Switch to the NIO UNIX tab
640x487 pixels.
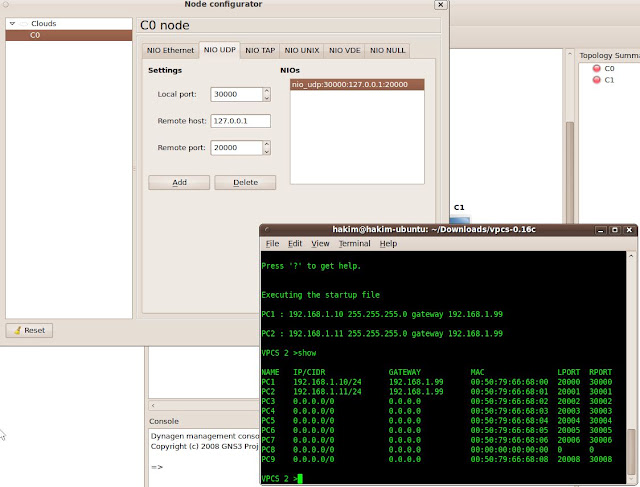302,50
